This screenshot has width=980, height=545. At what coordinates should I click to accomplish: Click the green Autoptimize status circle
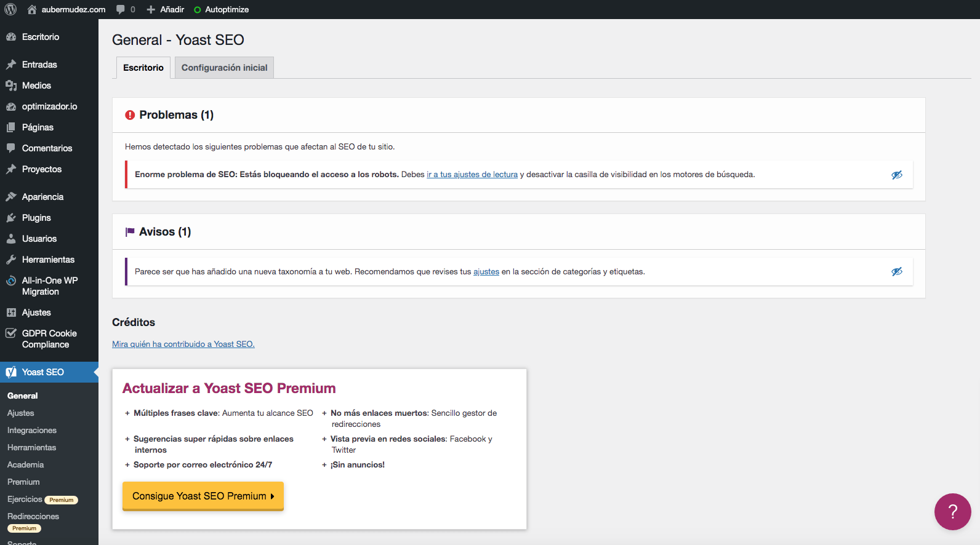198,10
